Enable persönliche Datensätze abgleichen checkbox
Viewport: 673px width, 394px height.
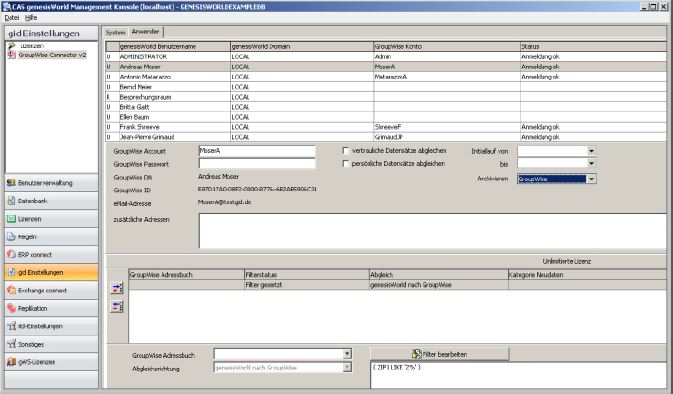(346, 164)
